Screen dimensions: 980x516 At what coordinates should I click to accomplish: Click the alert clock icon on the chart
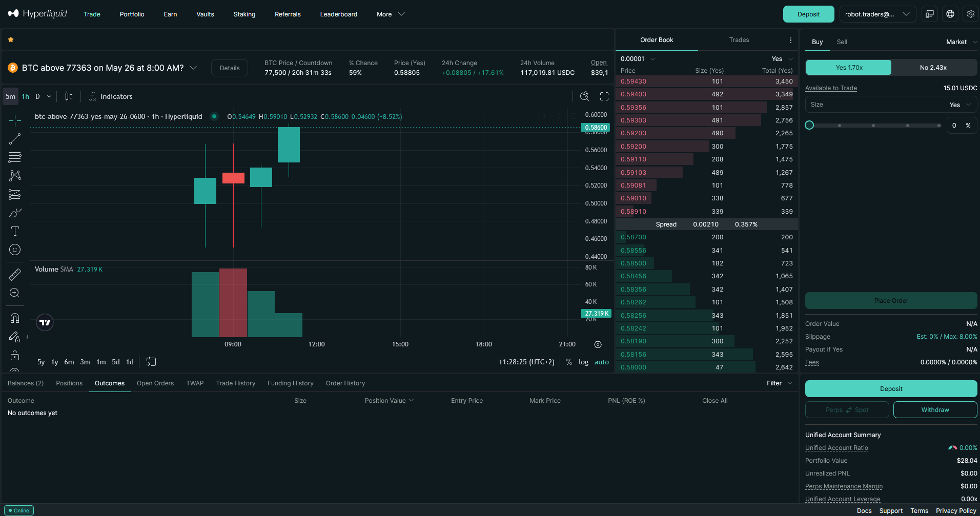[x=584, y=96]
